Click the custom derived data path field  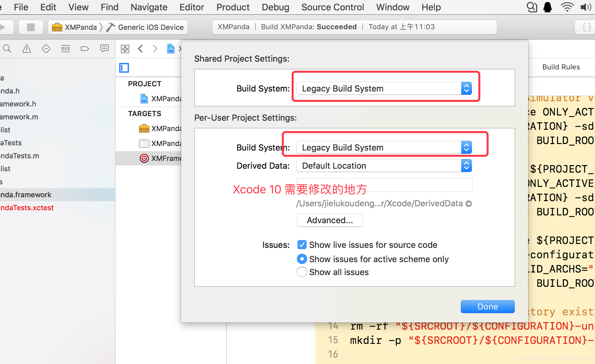tap(384, 185)
